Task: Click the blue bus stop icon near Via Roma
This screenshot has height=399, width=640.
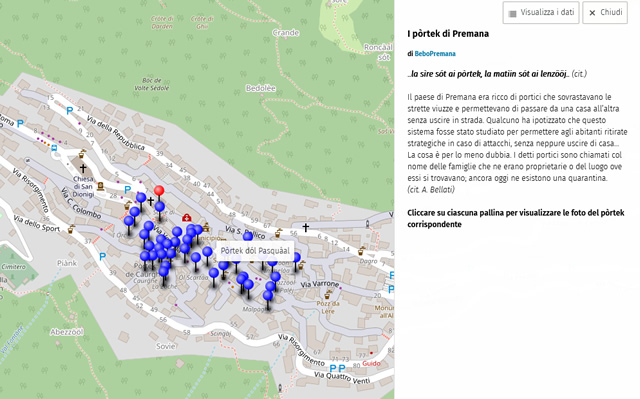Action: tap(54, 148)
